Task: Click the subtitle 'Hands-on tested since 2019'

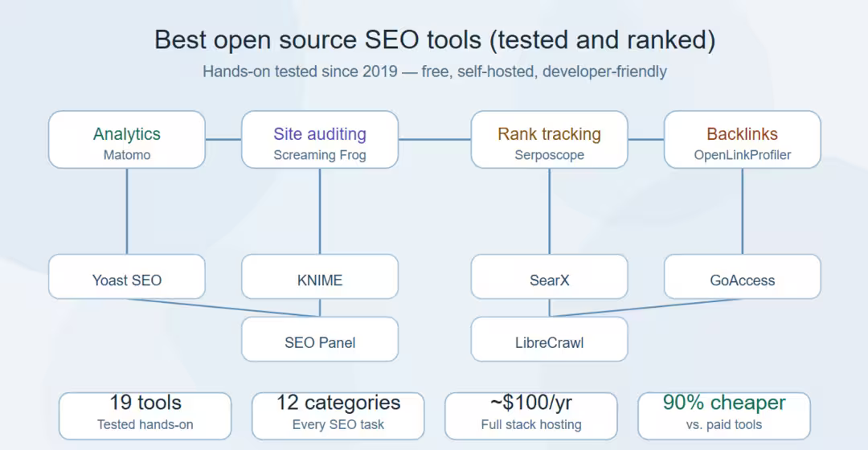Action: (300, 72)
